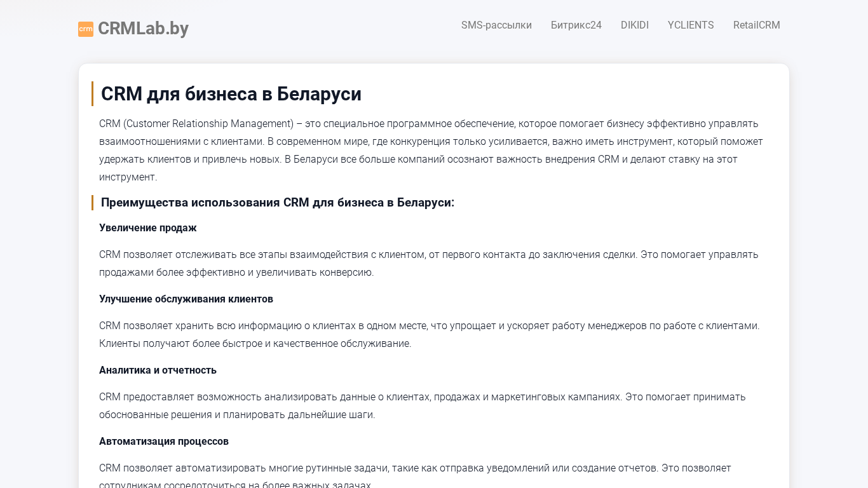Go to the Битрикс24 page
This screenshot has width=868, height=488.
click(x=576, y=25)
